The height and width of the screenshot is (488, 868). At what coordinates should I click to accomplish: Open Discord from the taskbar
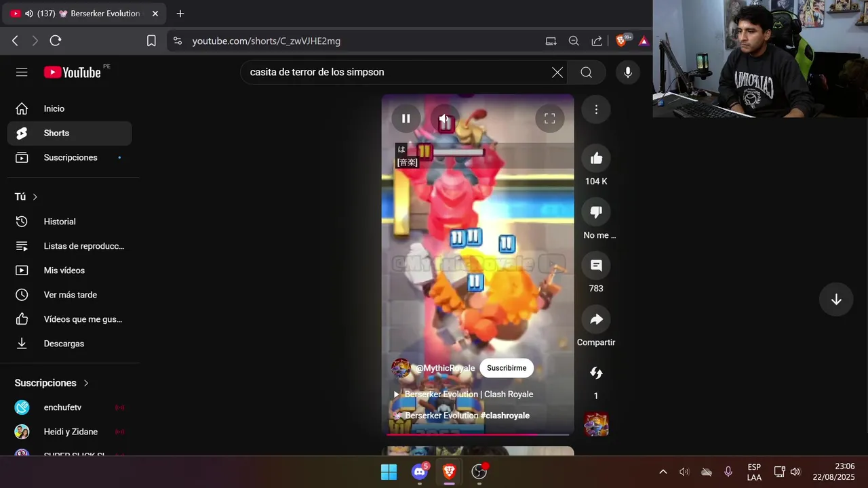pos(420,472)
